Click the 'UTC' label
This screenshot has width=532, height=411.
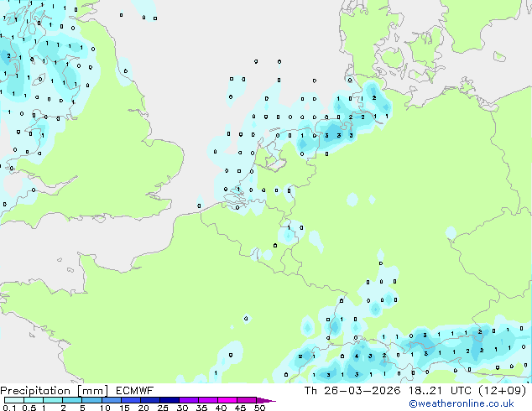click(461, 391)
